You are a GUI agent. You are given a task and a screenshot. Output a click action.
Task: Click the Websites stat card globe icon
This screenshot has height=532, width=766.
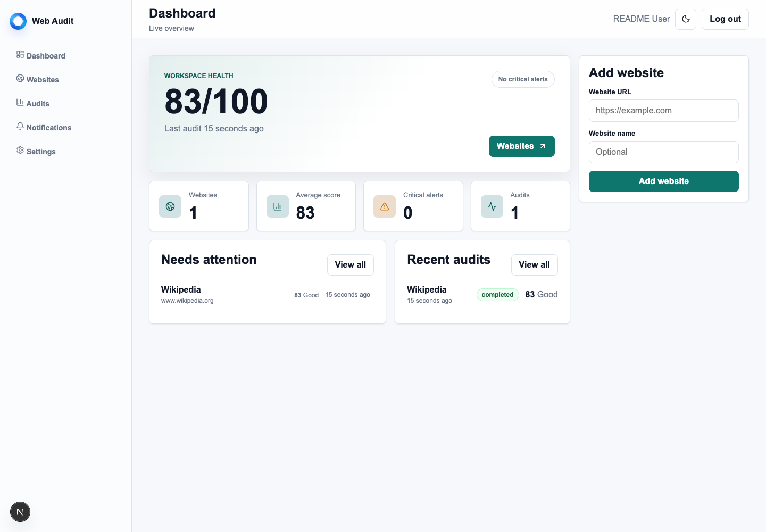[170, 206]
